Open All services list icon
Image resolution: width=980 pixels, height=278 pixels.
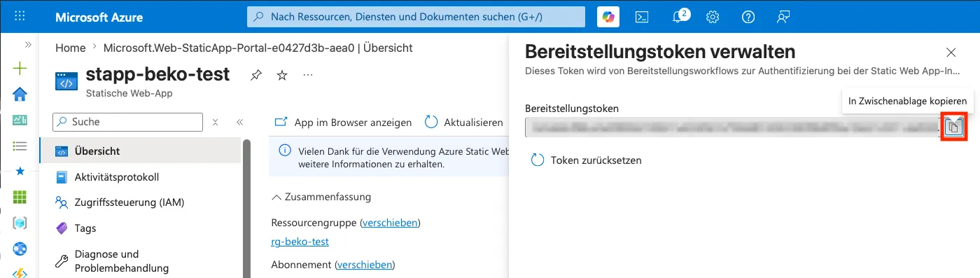pyautogui.click(x=20, y=146)
